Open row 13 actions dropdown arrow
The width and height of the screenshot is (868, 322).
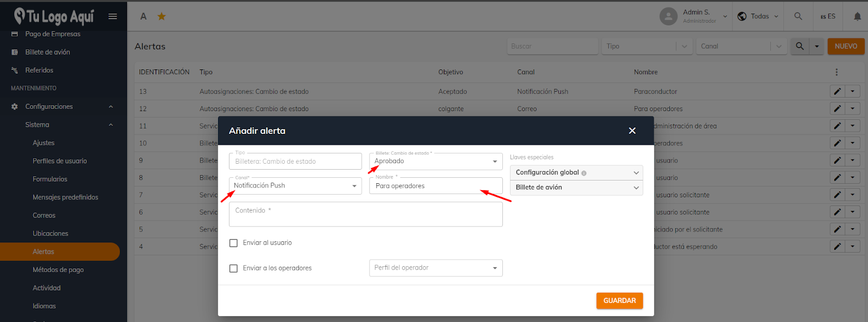point(853,92)
